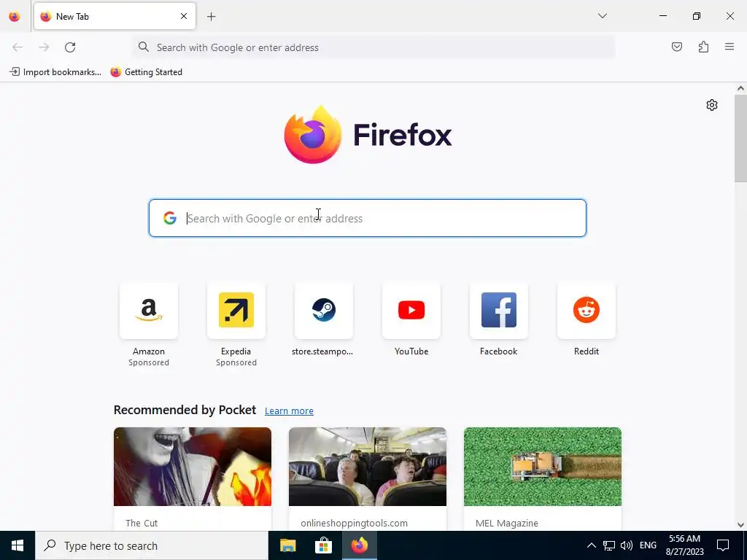Click the scrollbar down arrow

740,525
